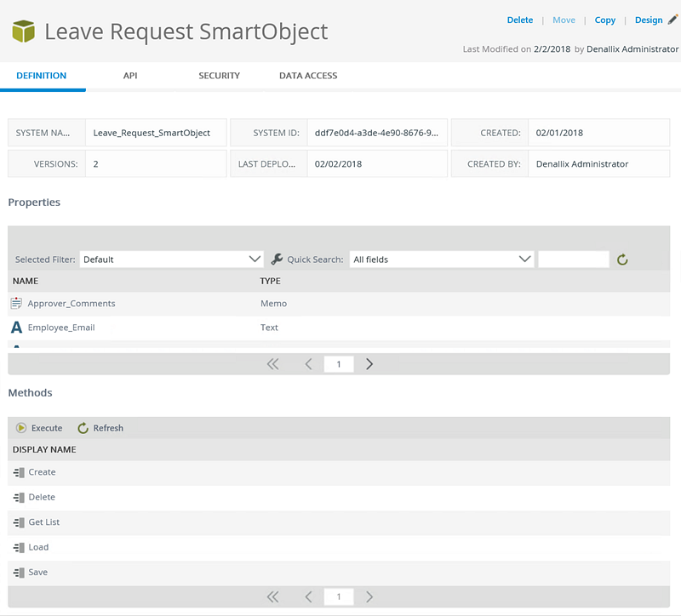Refresh Properties list using green arrow icon

(x=622, y=260)
